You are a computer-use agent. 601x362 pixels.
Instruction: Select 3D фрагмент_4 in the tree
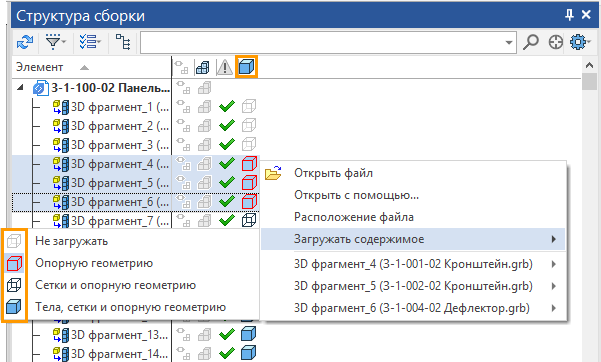tap(120, 164)
